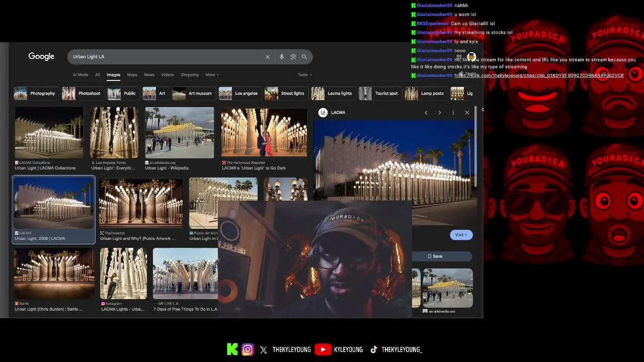
Task: Click the LACMA source logo in preview header
Action: click(323, 113)
